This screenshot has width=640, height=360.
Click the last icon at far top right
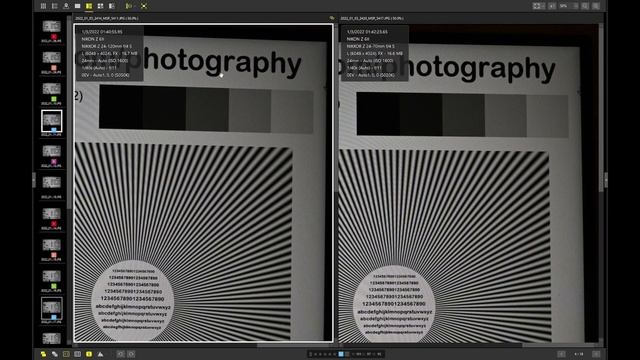[x=596, y=6]
